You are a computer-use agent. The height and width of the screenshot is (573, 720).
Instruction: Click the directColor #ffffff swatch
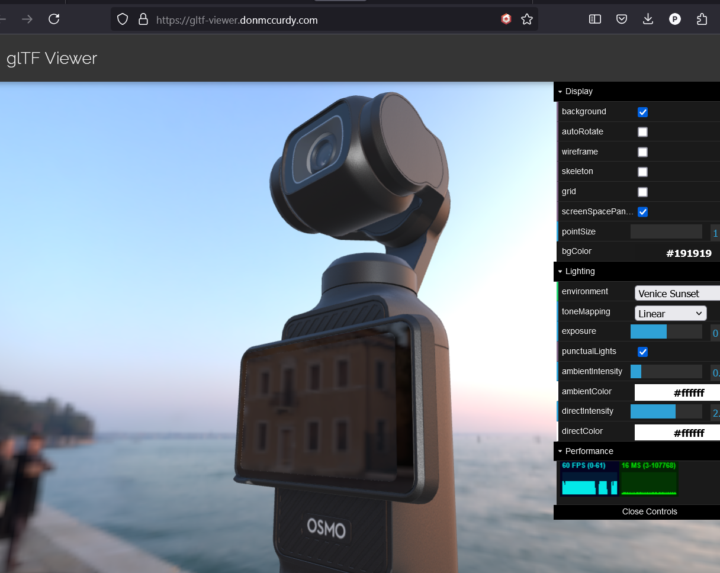point(677,433)
